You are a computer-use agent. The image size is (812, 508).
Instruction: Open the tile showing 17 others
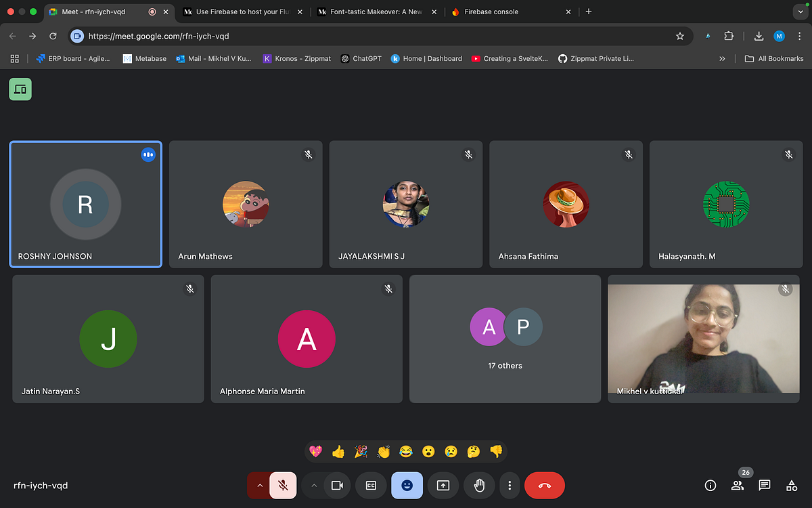pos(505,339)
